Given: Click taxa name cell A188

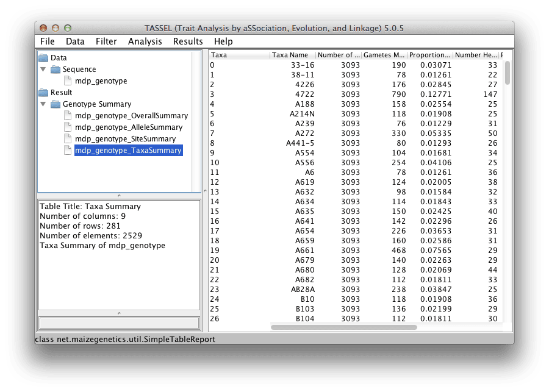Looking at the screenshot, I should click(304, 104).
